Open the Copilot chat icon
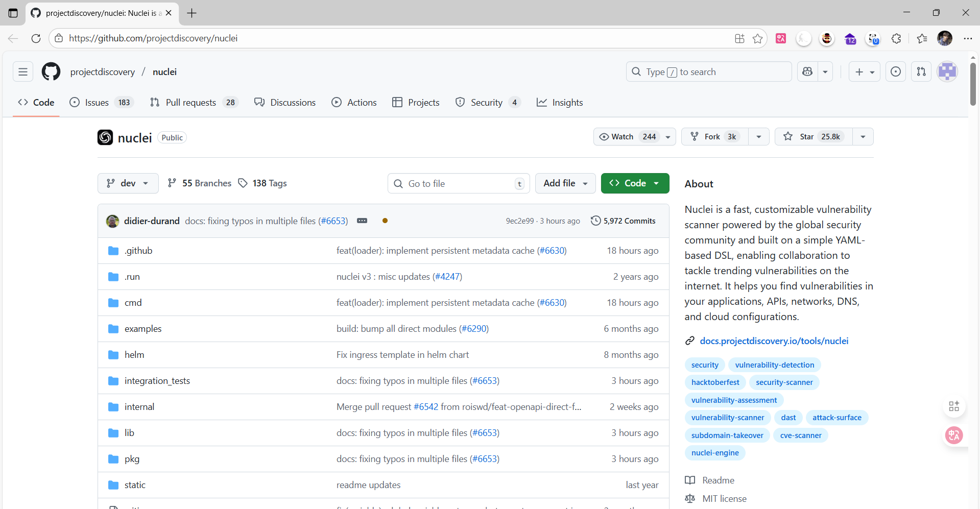The height and width of the screenshot is (509, 980). pyautogui.click(x=807, y=72)
